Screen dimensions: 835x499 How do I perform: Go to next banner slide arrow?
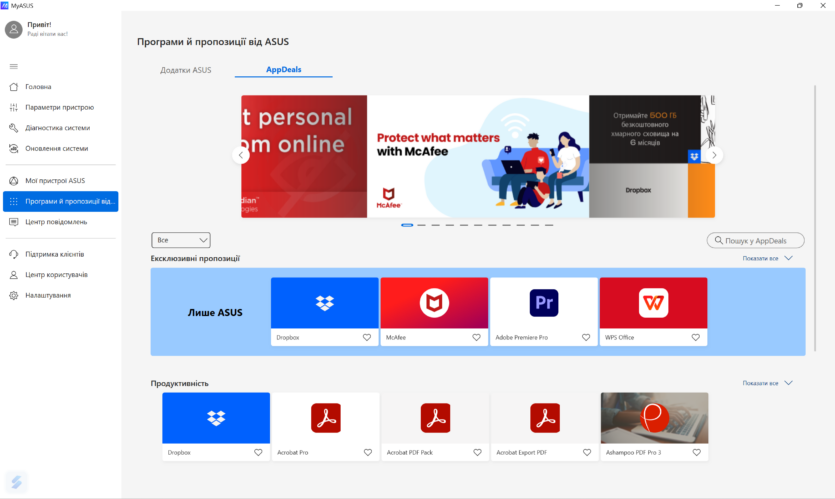[x=714, y=155]
